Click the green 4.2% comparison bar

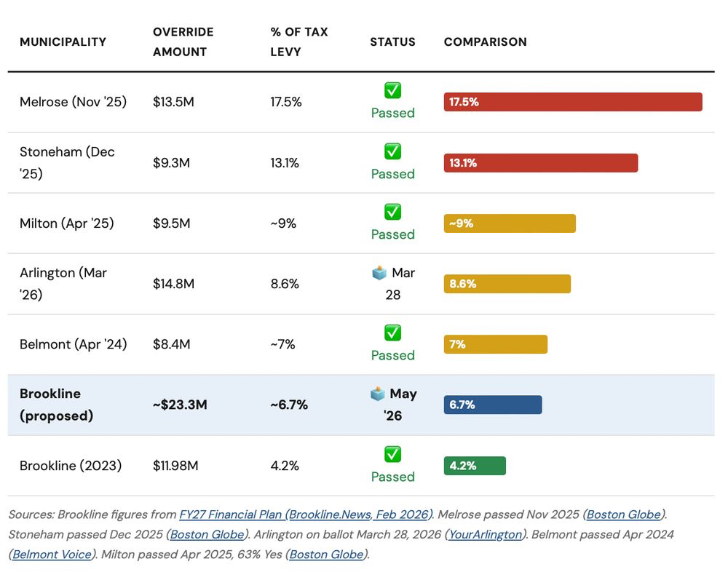click(x=475, y=466)
